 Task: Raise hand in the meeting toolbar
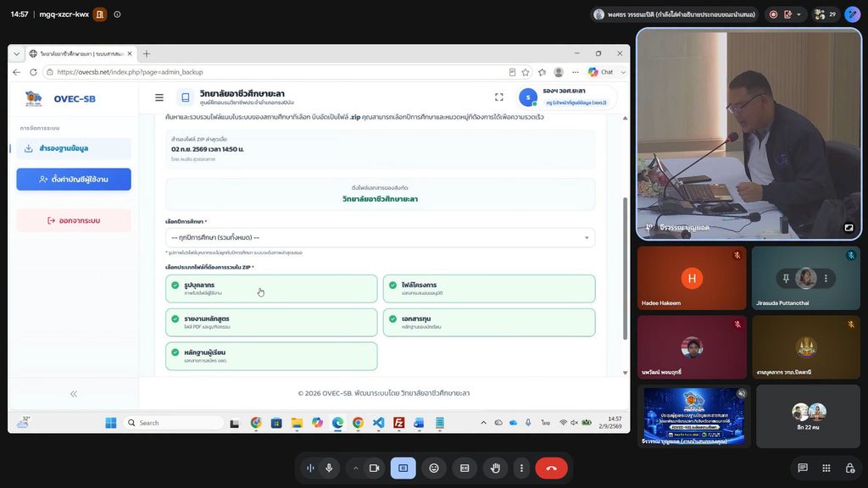point(495,468)
